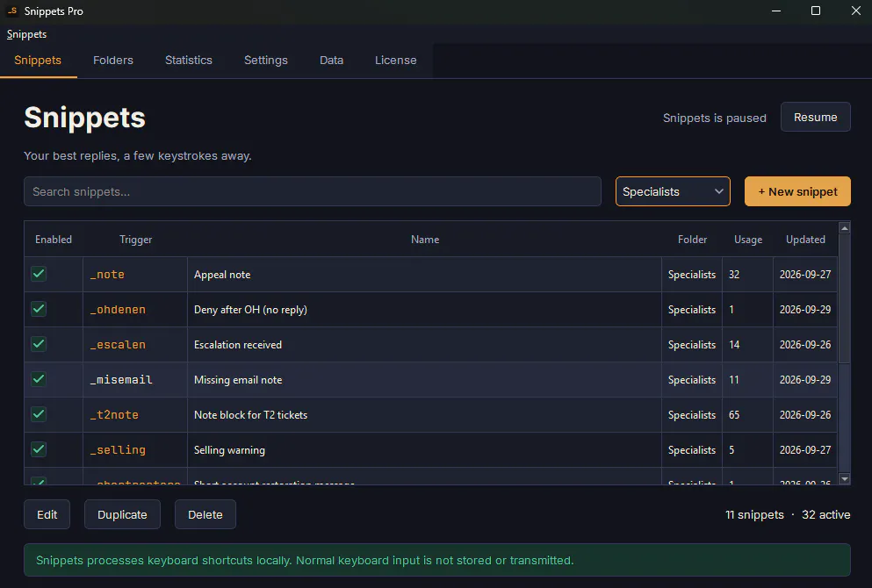Sort by the Updated column header
The width and height of the screenshot is (872, 588).
click(805, 239)
